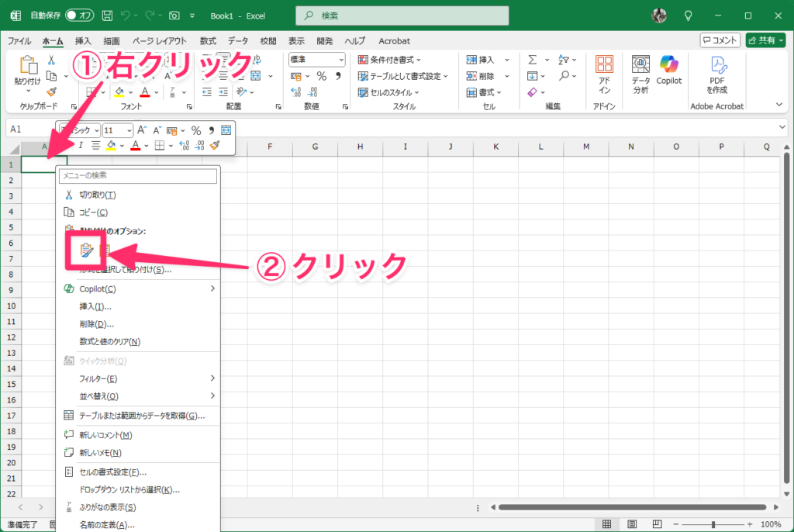The height and width of the screenshot is (532, 794).
Task: Toggle the 自動保存 autosave switch
Action: (x=80, y=16)
